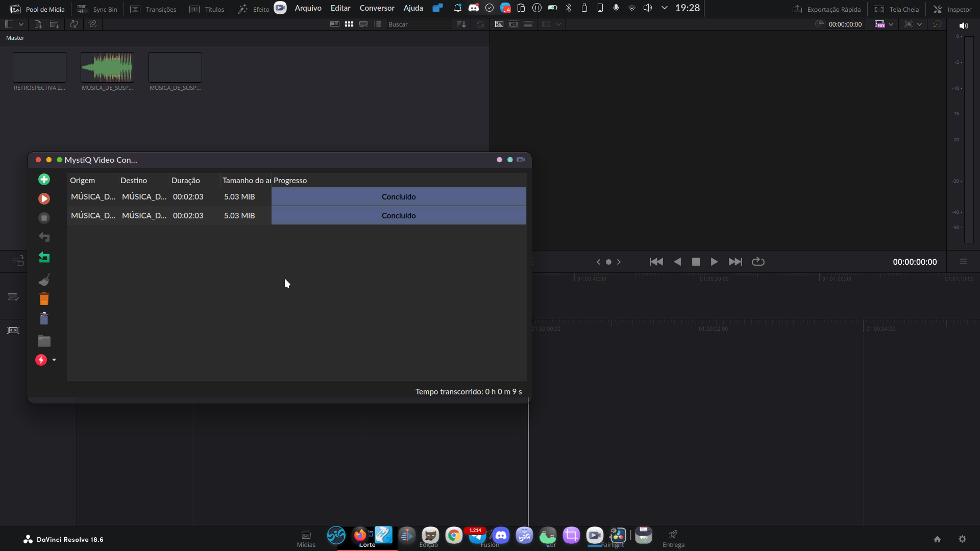
Task: Toggle the speaker mute button
Action: pos(964,26)
